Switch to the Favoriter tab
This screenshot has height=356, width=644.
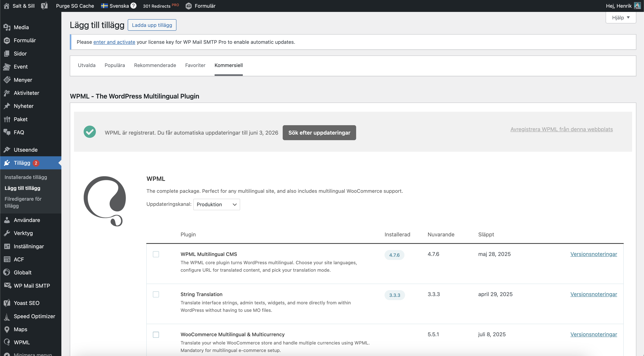(x=195, y=65)
